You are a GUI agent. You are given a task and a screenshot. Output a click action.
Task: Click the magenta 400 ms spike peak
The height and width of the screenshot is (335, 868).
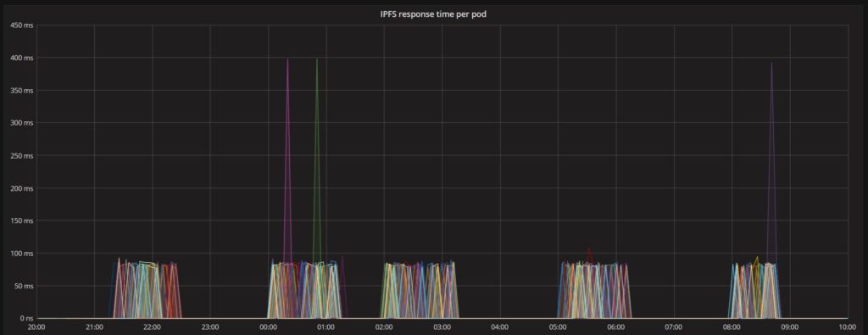pyautogui.click(x=287, y=59)
